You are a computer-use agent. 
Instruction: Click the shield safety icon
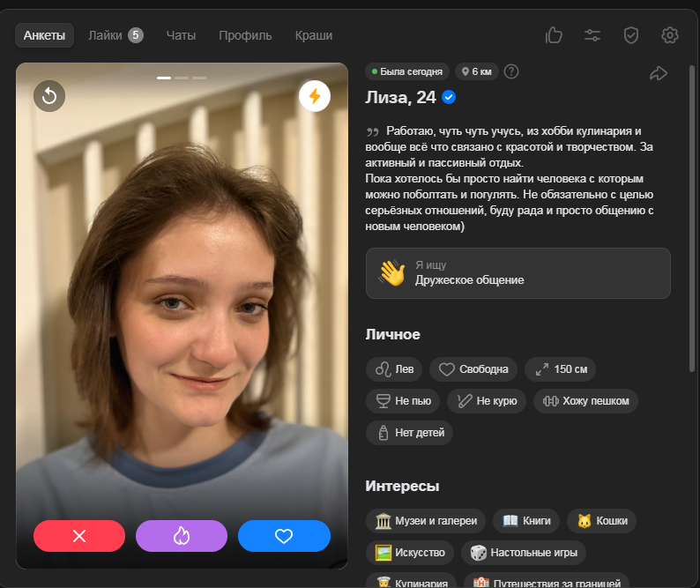pyautogui.click(x=630, y=35)
